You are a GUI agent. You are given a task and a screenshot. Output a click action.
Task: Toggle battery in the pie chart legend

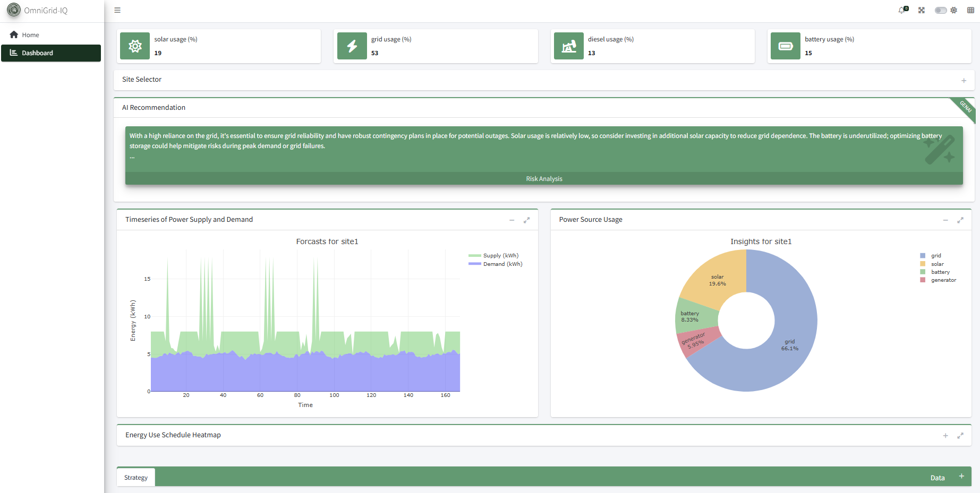[x=935, y=272]
